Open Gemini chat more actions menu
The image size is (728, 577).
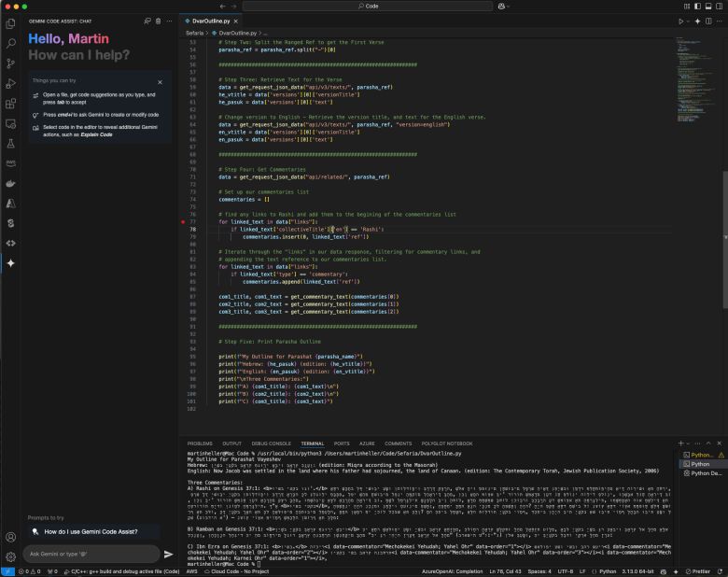click(168, 21)
